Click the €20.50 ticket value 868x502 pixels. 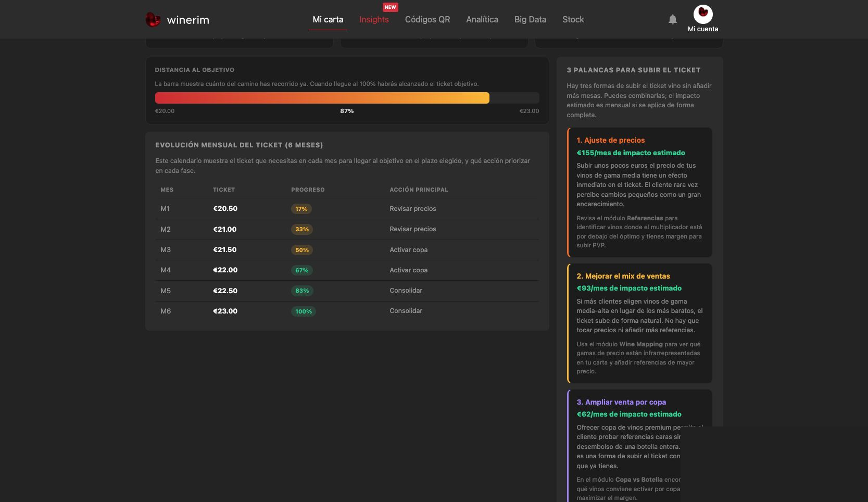(x=225, y=208)
